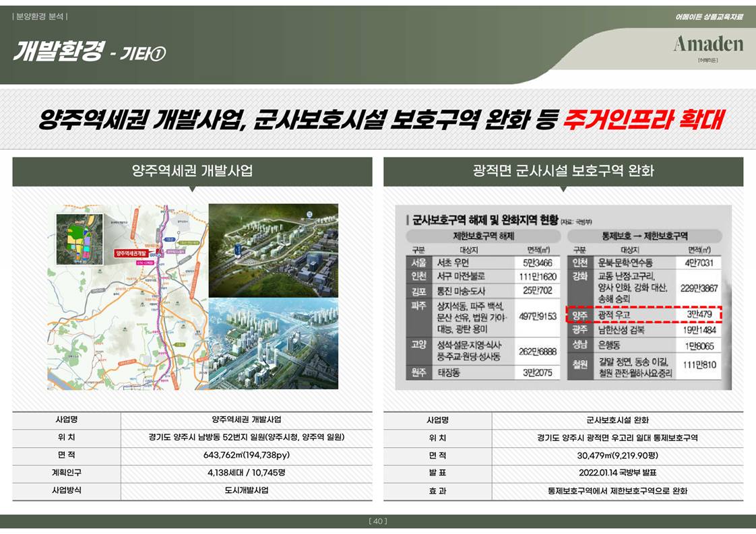The image size is (756, 534).
Task: Click the Amaden logo
Action: (707, 45)
